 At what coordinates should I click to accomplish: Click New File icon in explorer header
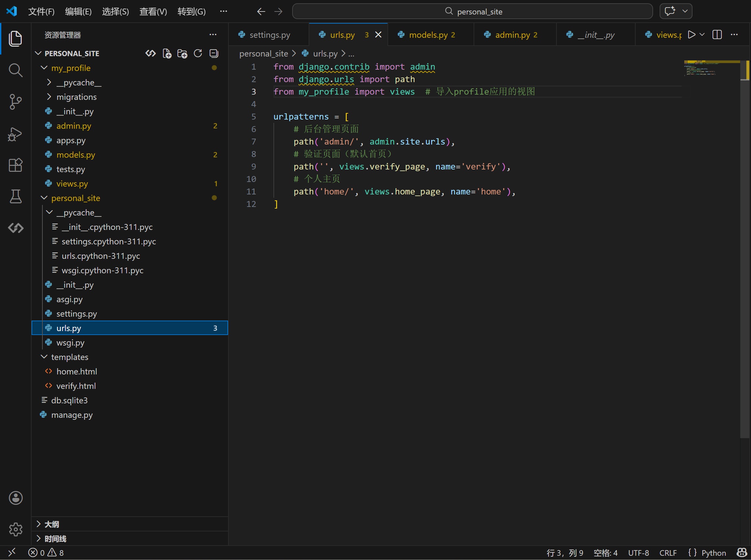coord(167,54)
